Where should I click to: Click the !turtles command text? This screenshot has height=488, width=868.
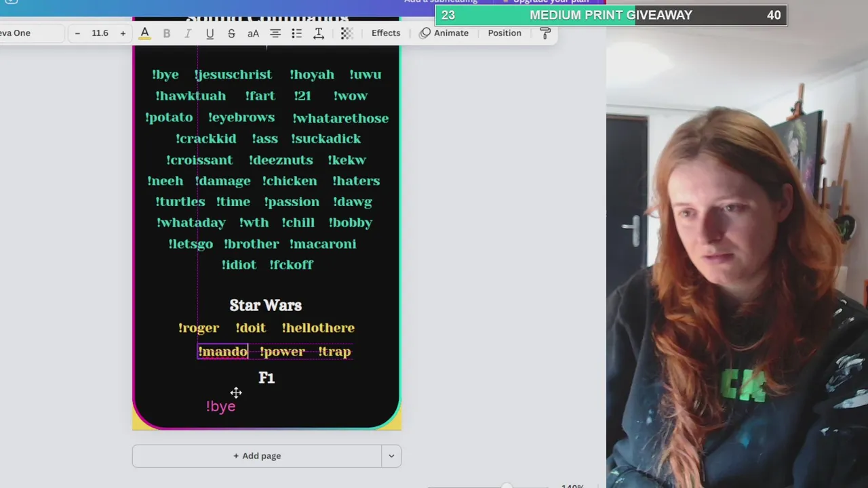pyautogui.click(x=180, y=202)
